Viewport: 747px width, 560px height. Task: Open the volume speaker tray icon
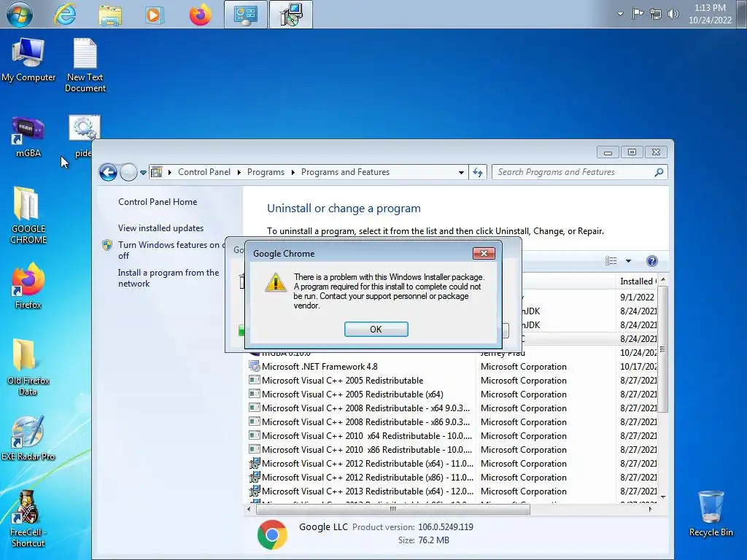click(673, 14)
